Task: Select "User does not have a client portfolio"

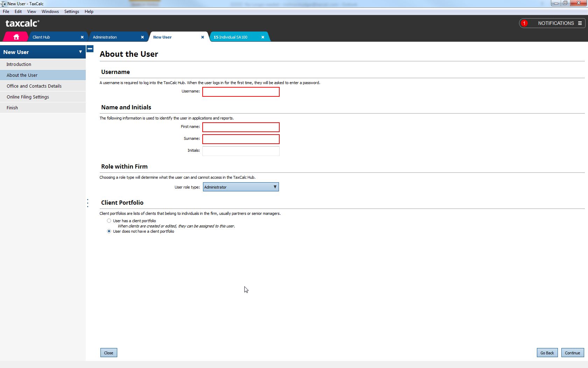Action: click(109, 231)
